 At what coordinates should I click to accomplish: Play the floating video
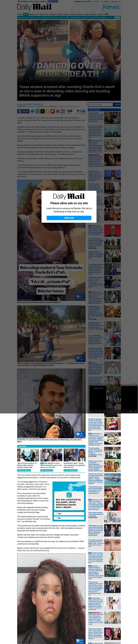[x=96, y=411]
